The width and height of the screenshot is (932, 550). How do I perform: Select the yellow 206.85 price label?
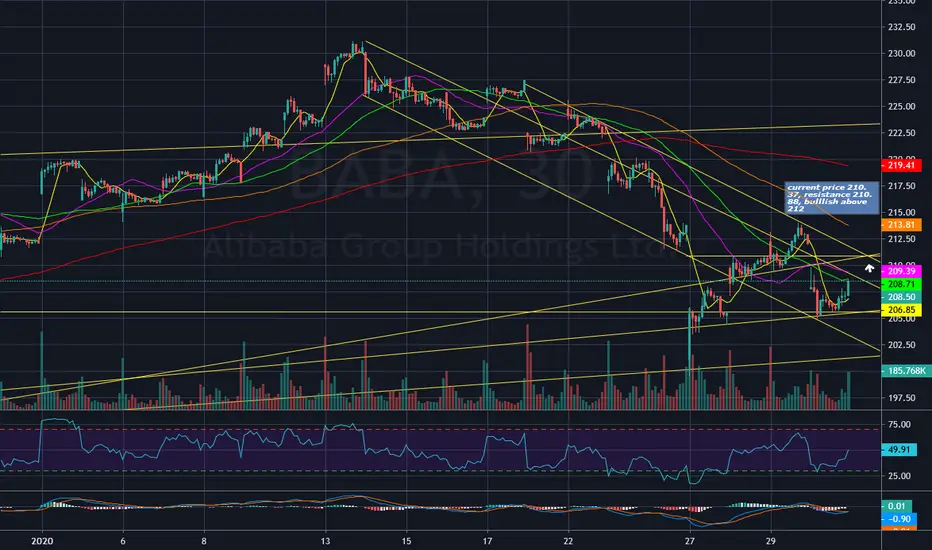point(901,310)
